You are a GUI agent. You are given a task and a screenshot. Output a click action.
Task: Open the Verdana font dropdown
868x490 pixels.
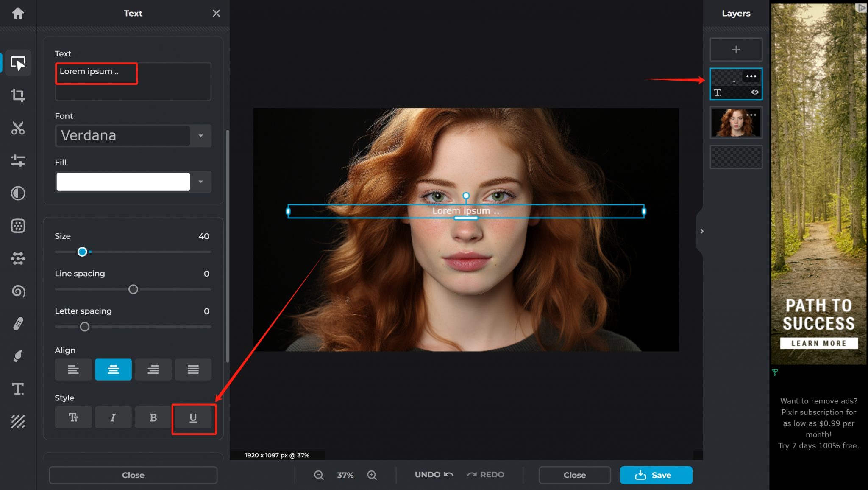pos(200,136)
